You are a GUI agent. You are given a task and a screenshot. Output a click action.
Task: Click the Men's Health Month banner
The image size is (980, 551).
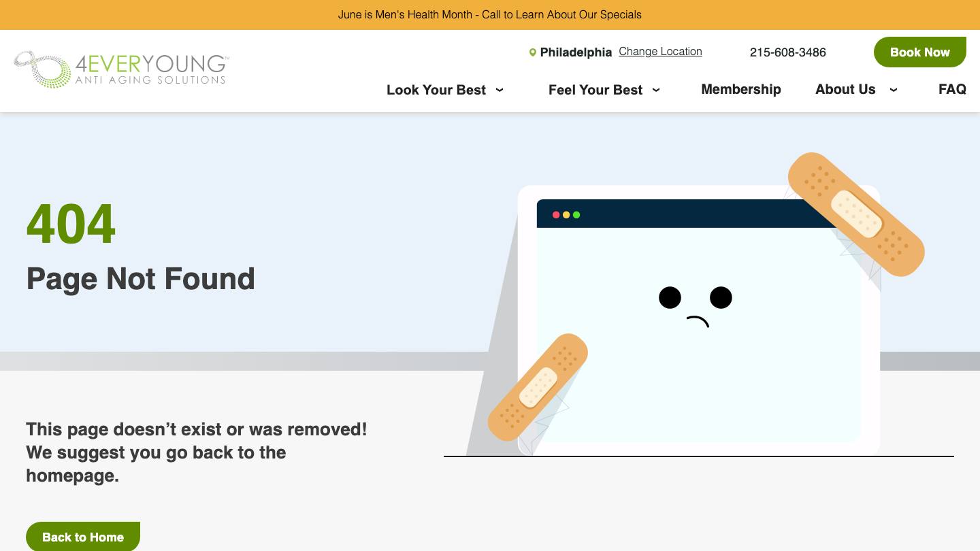click(x=490, y=14)
